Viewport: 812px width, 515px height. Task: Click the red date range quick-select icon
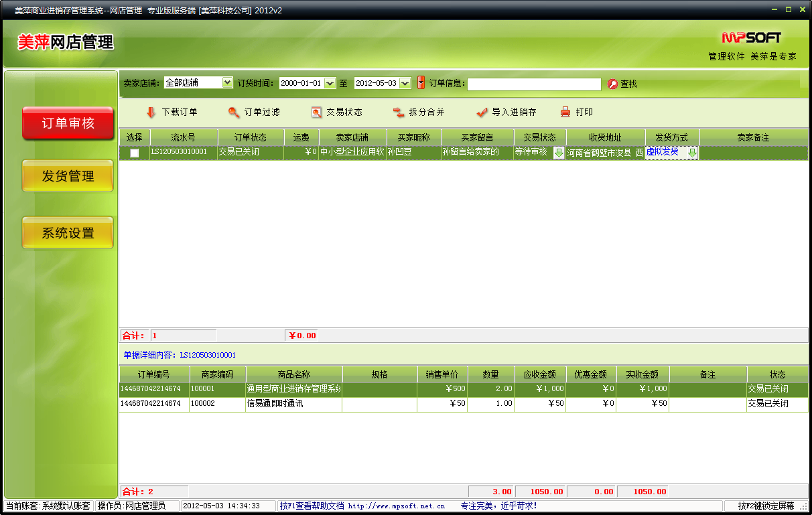click(x=421, y=83)
